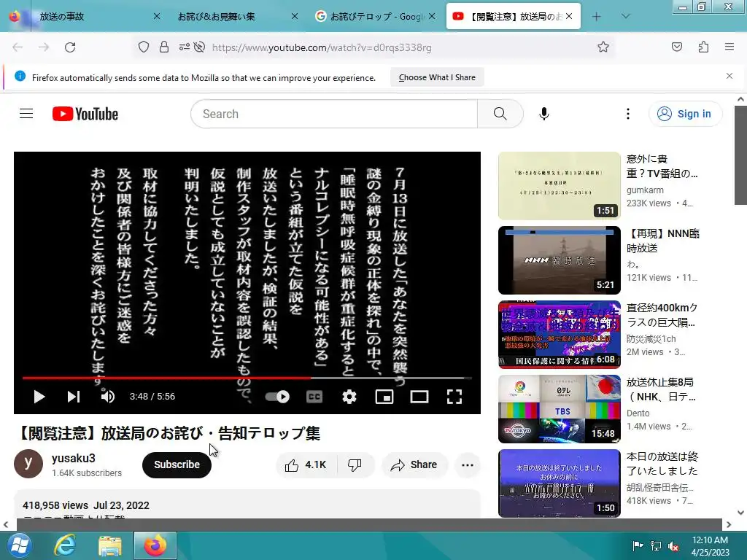
Task: Select the active 【閲覧注意】 YouTube tab
Action: point(513,17)
